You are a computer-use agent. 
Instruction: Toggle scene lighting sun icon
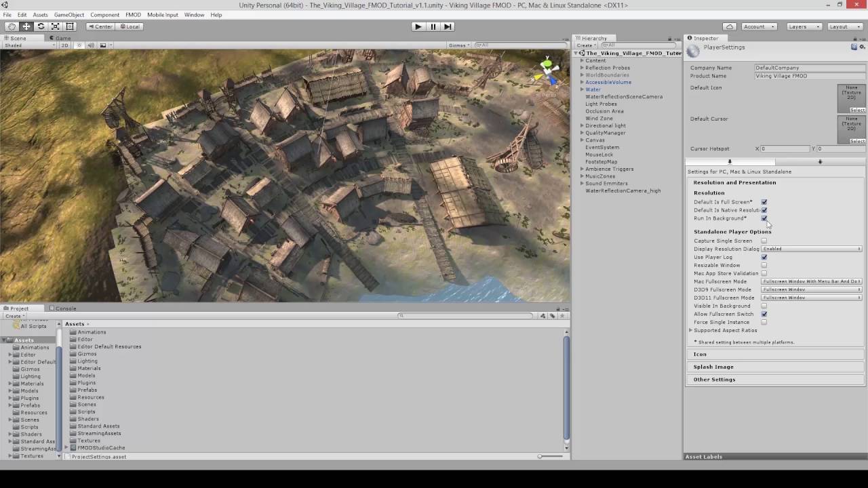(79, 45)
